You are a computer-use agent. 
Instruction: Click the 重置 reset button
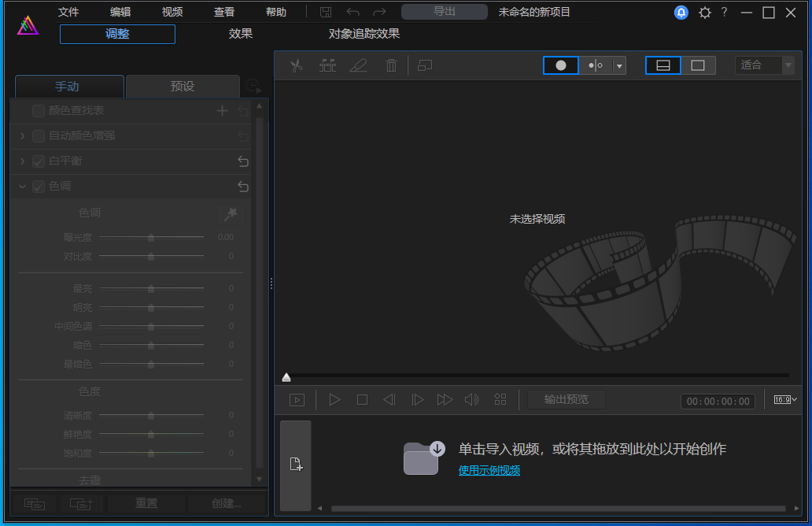tap(146, 503)
